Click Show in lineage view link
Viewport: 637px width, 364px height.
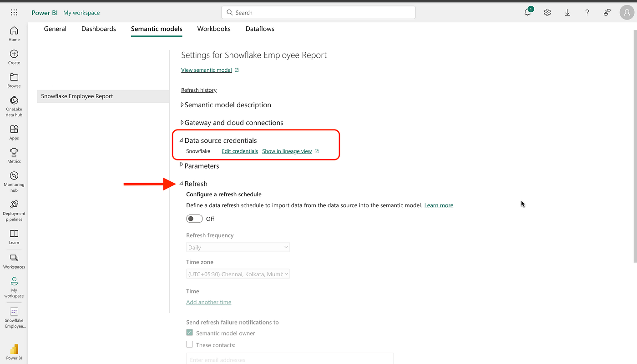click(x=287, y=151)
